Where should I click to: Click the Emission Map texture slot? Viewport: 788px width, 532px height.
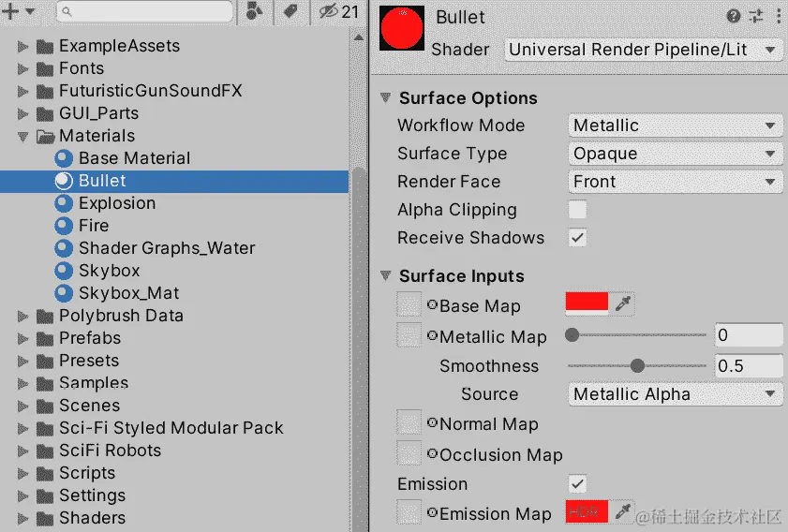(x=409, y=512)
